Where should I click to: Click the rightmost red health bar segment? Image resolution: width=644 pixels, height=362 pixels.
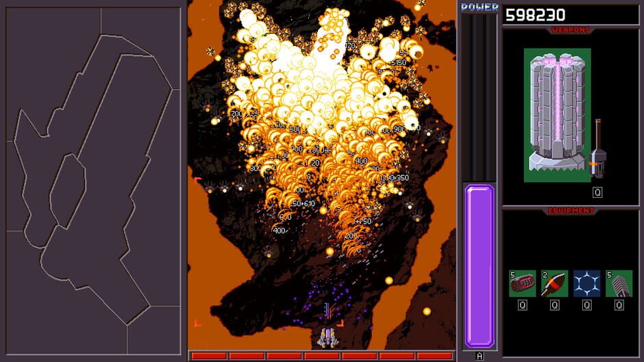(434, 356)
